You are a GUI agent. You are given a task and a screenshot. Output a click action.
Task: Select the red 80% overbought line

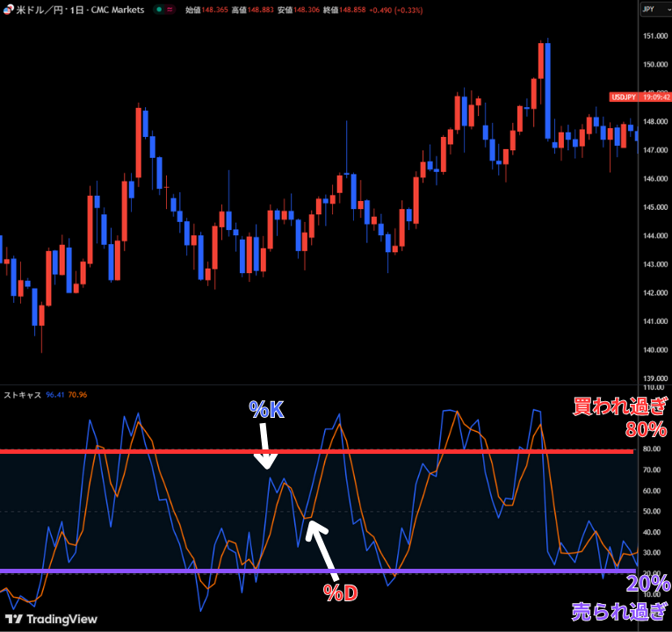[x=176, y=451]
